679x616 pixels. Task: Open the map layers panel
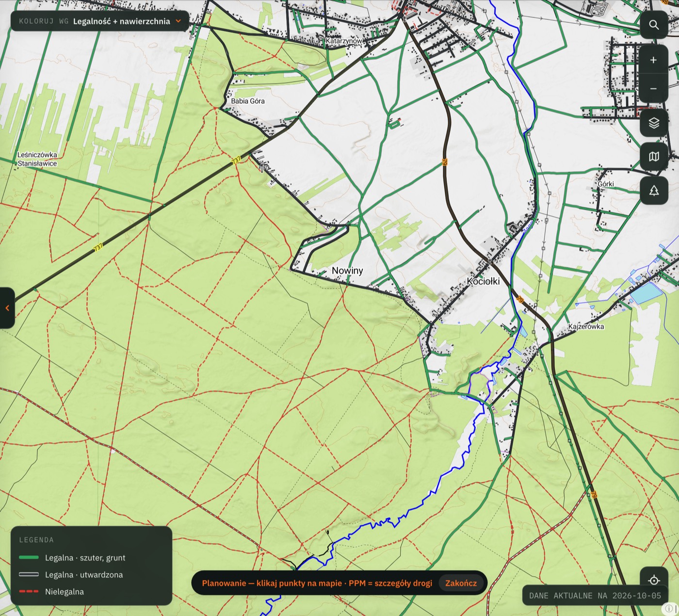(x=654, y=123)
